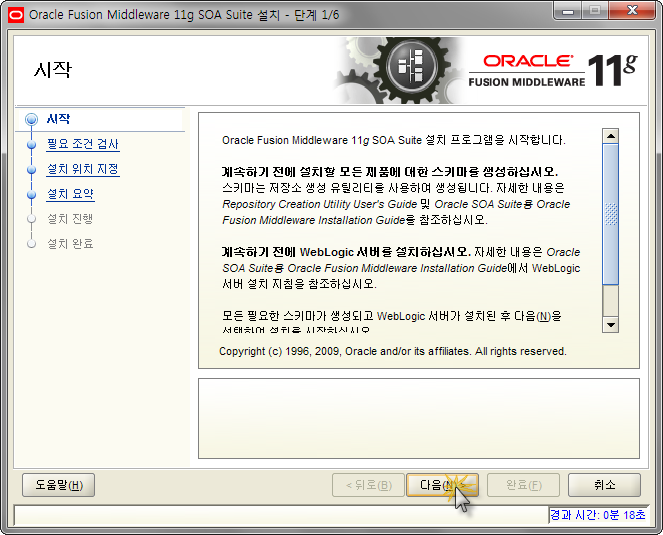Viewport: 663px width, 535px height.
Task: Open the 필요 조건 검사 step link
Action: click(x=83, y=144)
